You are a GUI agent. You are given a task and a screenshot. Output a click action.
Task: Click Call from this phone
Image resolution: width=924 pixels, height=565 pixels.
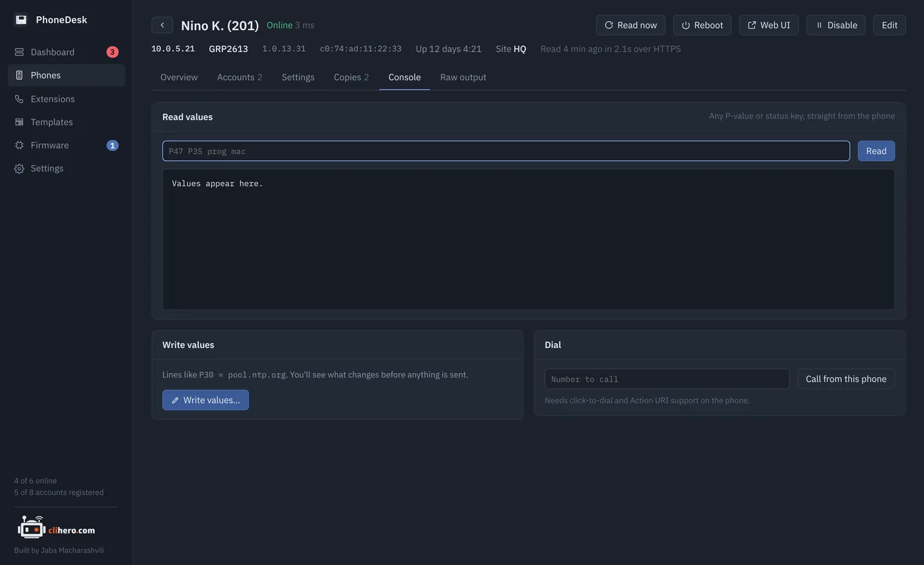pyautogui.click(x=846, y=379)
